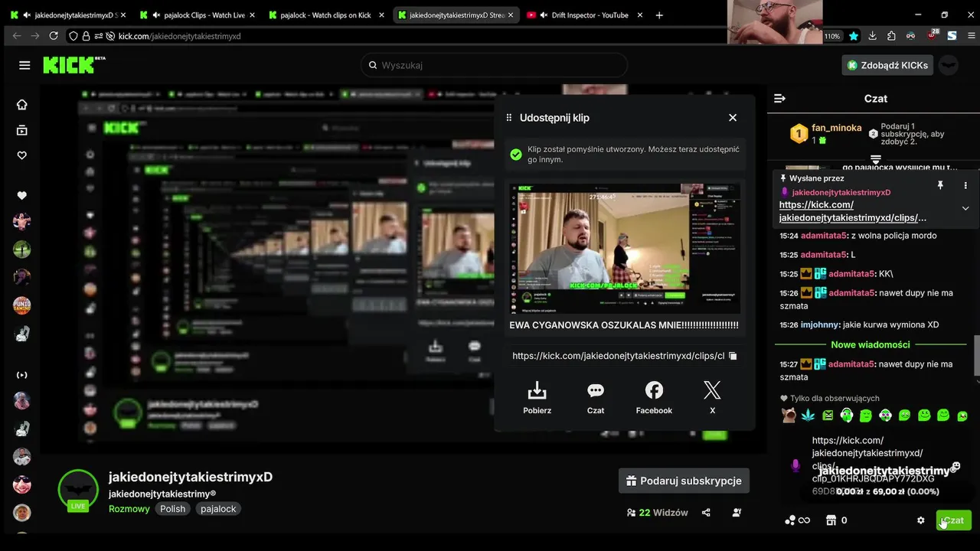Go to Kick home via the house icon
The image size is (980, 551).
(x=22, y=105)
